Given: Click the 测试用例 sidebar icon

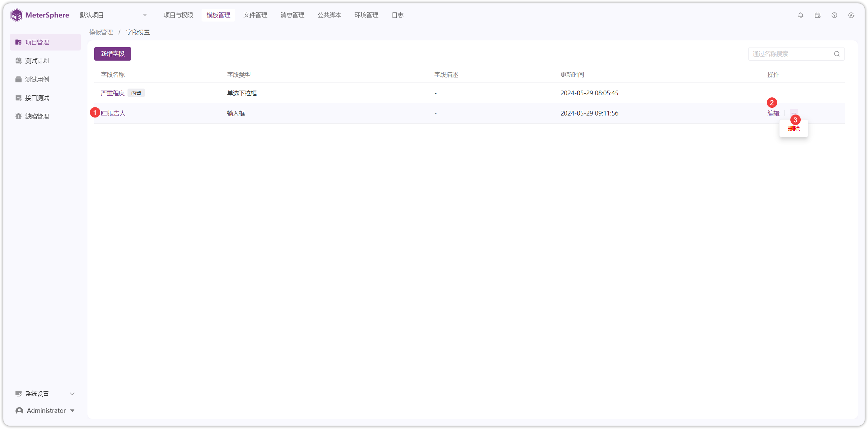Looking at the screenshot, I should (19, 79).
